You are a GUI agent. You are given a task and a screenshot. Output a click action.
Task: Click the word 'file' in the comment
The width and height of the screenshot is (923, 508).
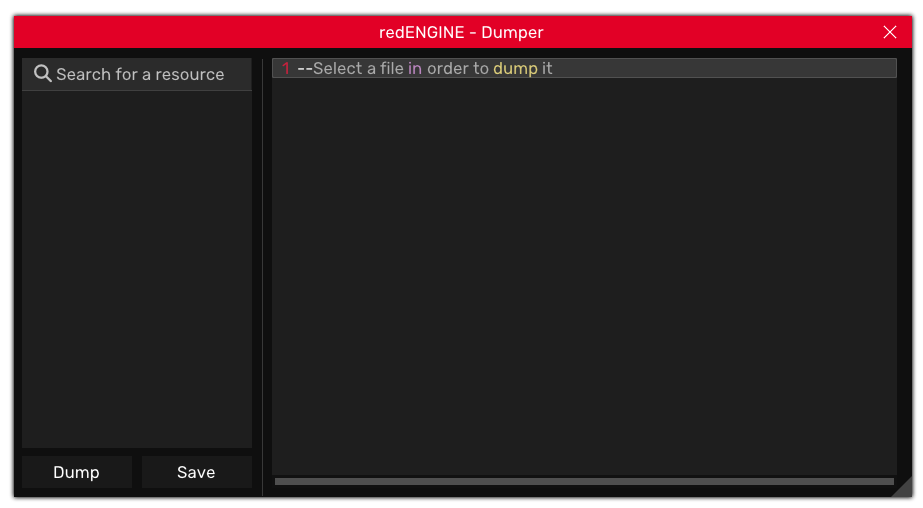pos(392,69)
